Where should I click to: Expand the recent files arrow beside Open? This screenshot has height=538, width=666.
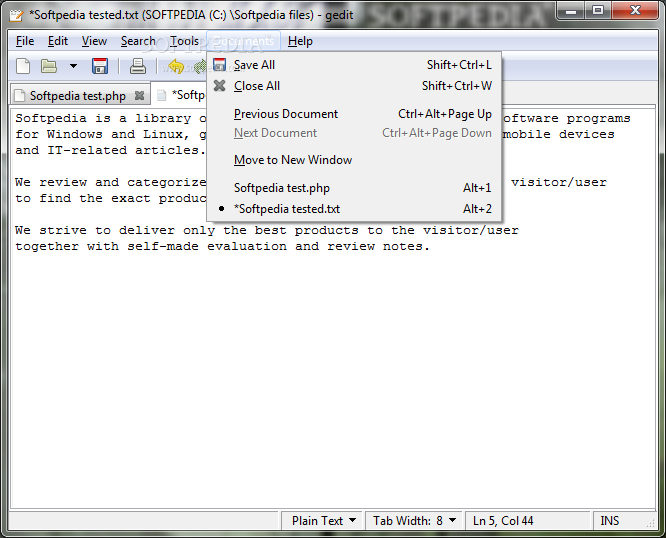(x=73, y=66)
